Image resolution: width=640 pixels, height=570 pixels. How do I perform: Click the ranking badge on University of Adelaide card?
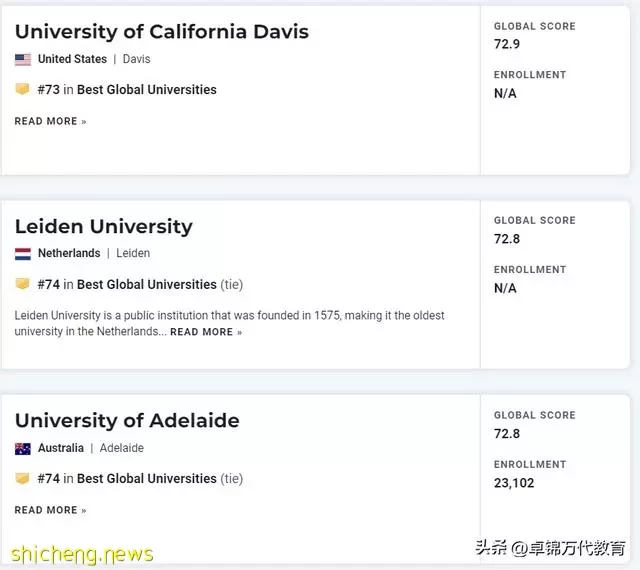tap(22, 478)
